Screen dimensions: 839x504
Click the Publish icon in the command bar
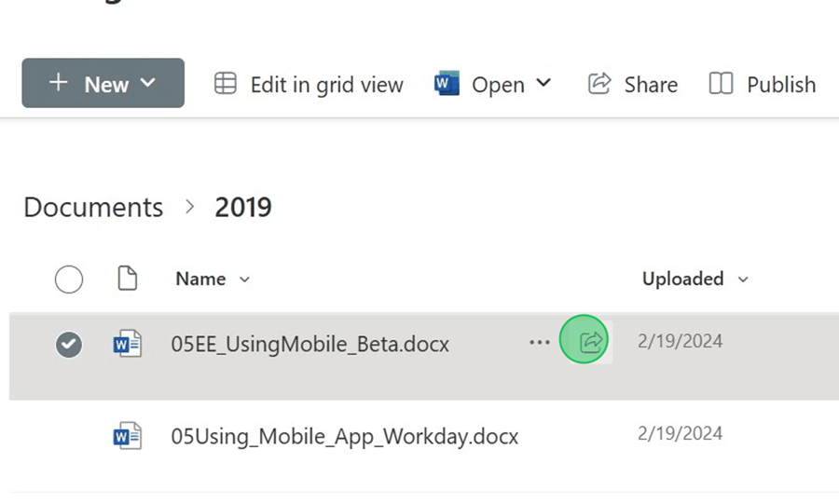pos(721,84)
